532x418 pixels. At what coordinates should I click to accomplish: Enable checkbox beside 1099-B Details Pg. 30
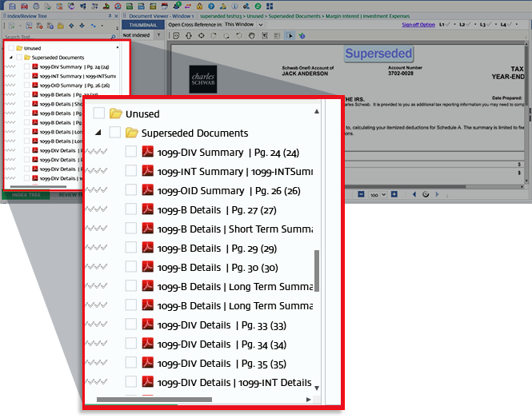click(x=131, y=267)
